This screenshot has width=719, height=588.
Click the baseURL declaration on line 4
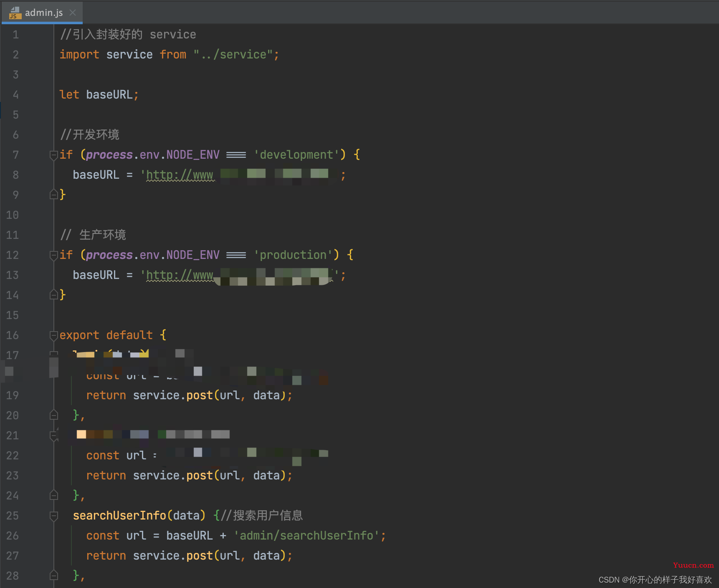tap(109, 95)
